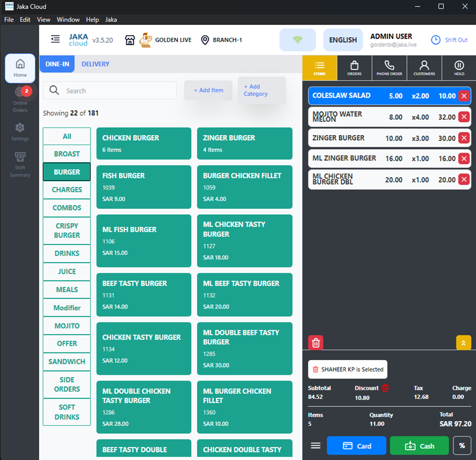Viewport: 476px width, 460px height.
Task: Switch to the Delivery tab
Action: coord(95,64)
